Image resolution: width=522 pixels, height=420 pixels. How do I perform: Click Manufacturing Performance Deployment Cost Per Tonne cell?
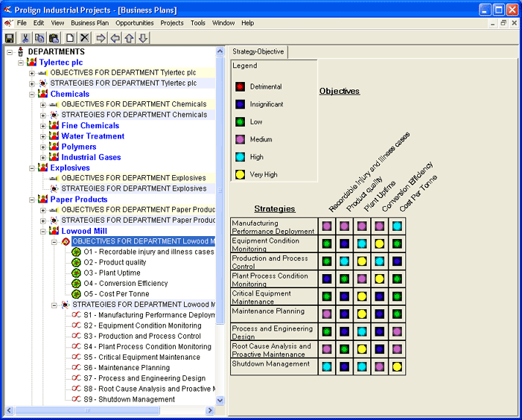pos(397,226)
